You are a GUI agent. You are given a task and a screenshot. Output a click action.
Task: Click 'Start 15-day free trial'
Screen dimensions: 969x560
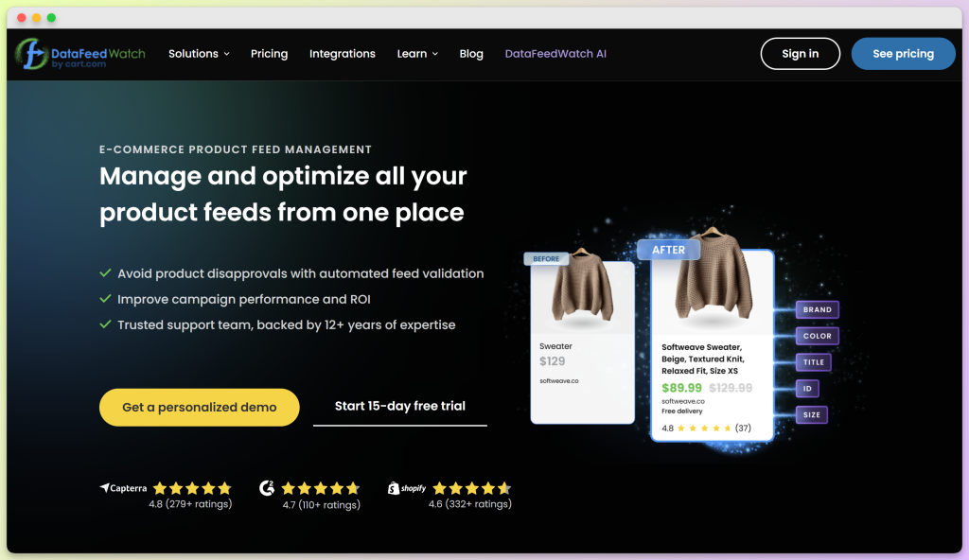399,406
